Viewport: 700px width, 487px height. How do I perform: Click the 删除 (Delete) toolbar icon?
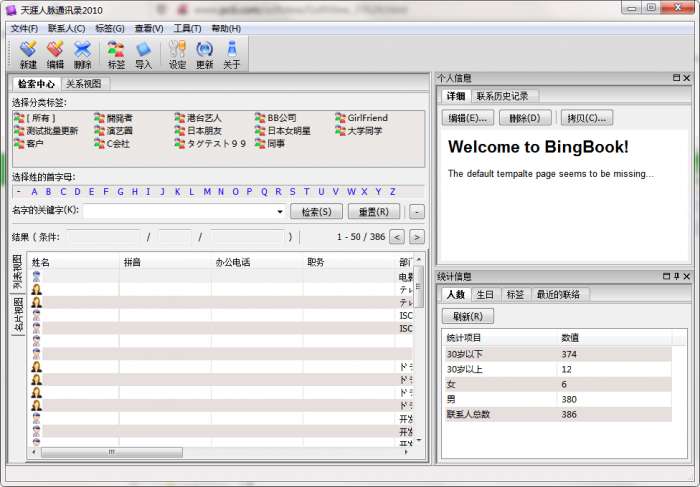tap(82, 54)
